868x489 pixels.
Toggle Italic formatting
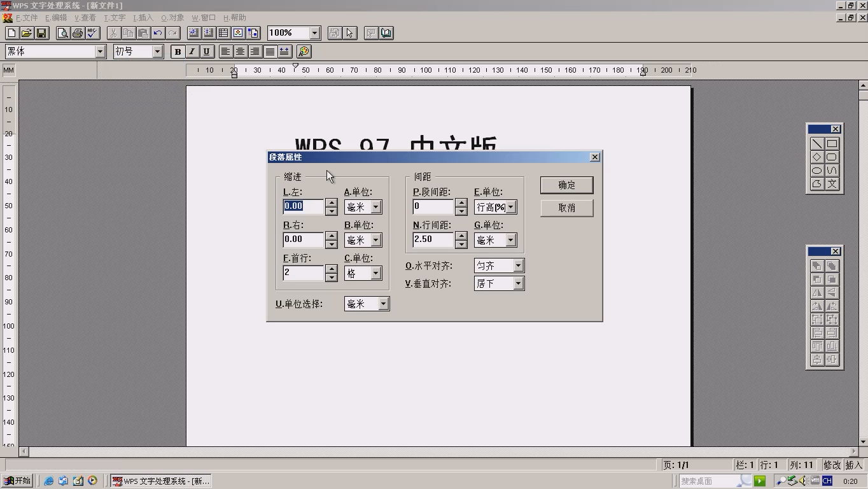pyautogui.click(x=192, y=52)
